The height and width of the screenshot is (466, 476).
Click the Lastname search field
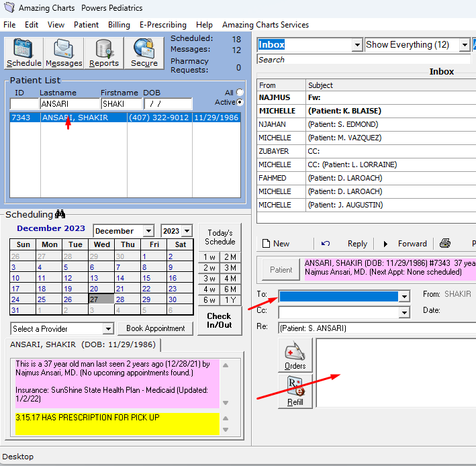tap(69, 104)
